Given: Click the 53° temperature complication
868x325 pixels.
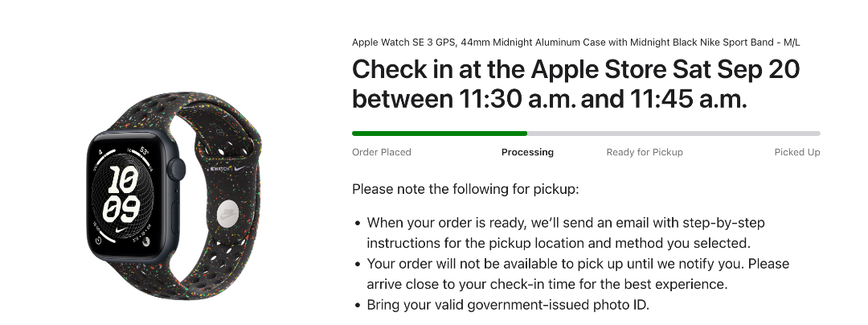Looking at the screenshot, I should [145, 150].
